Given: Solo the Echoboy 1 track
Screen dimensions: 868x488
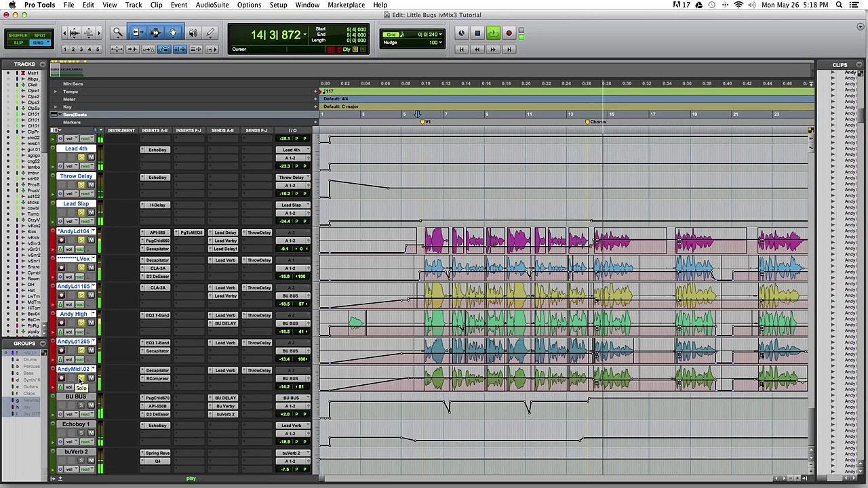Looking at the screenshot, I should point(81,433).
